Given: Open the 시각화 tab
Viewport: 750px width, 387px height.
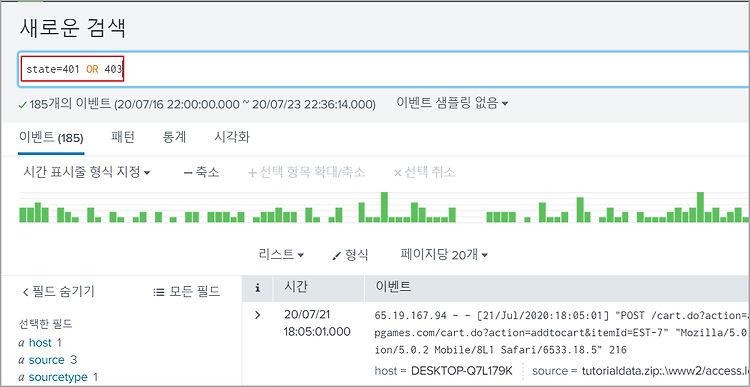Looking at the screenshot, I should (x=232, y=137).
